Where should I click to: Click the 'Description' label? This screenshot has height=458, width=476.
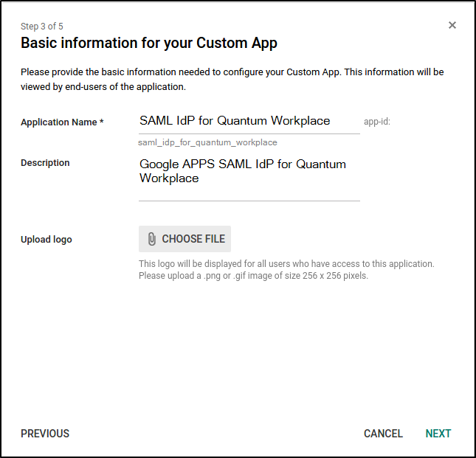(x=45, y=163)
